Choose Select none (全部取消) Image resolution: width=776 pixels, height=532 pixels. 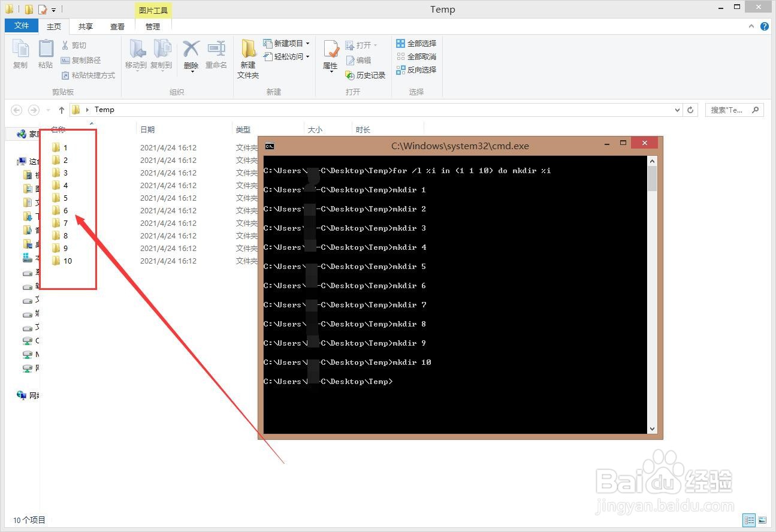coord(416,57)
